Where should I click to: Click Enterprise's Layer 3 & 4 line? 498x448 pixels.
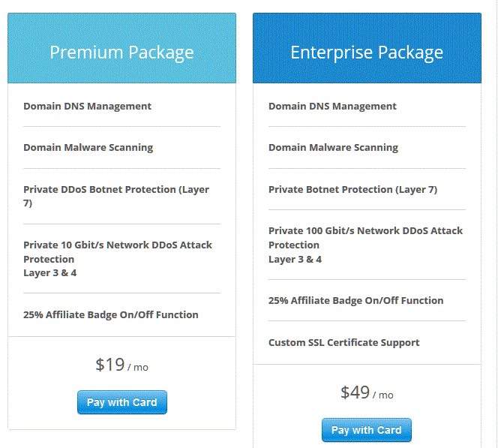coord(295,259)
